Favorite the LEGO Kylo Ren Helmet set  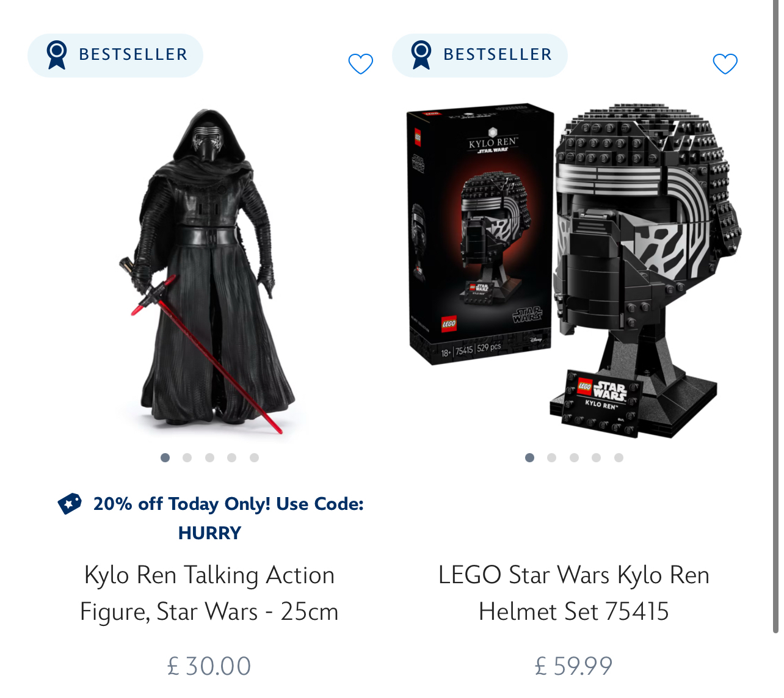[x=725, y=64]
